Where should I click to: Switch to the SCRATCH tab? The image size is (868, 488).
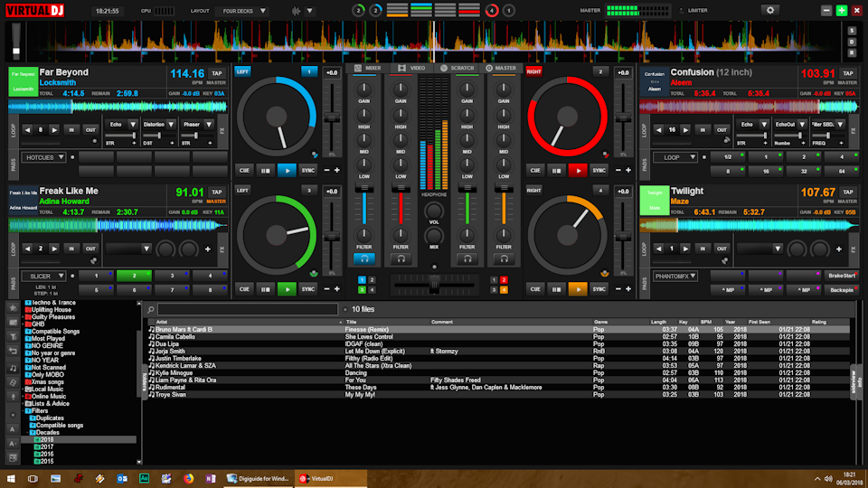coord(458,68)
